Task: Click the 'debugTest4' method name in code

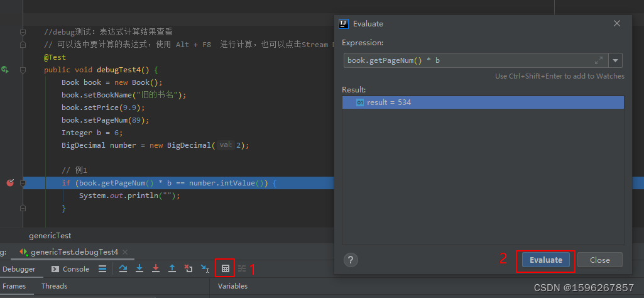Action: pos(119,70)
